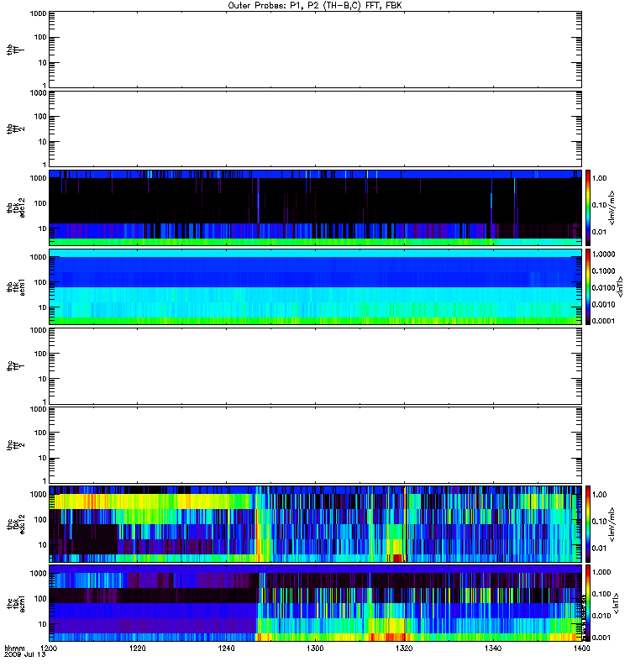Click the '1340' time axis label
This screenshot has height=672, width=630.
[x=493, y=648]
